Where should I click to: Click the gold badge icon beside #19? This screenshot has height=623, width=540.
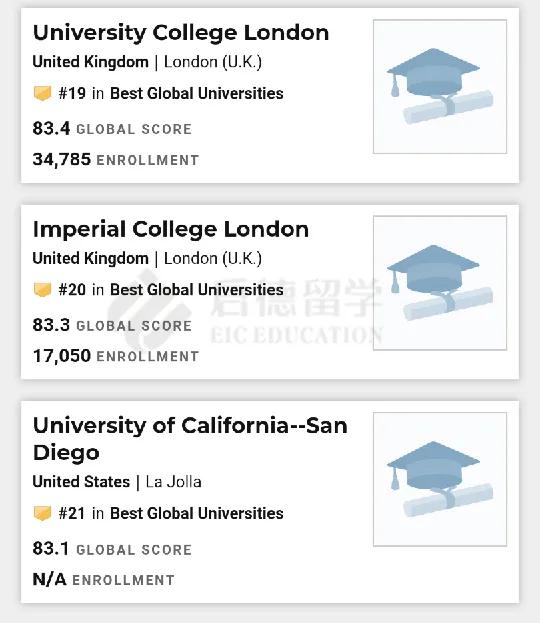click(42, 93)
